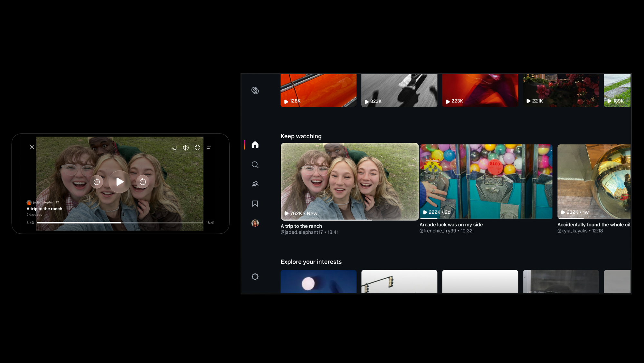Open the Settings gear in TV sidebar
Screen dimensions: 644x363
point(255,277)
